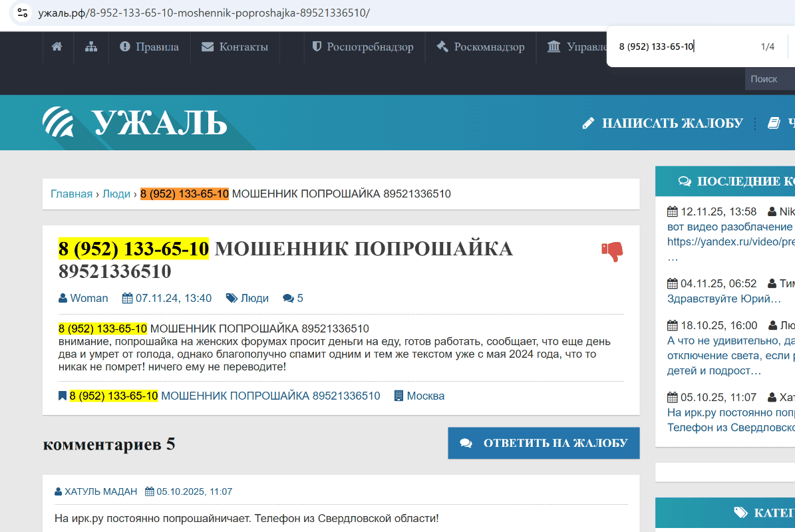The width and height of the screenshot is (795, 532).
Task: Click the home icon in top navigation
Action: (57, 47)
